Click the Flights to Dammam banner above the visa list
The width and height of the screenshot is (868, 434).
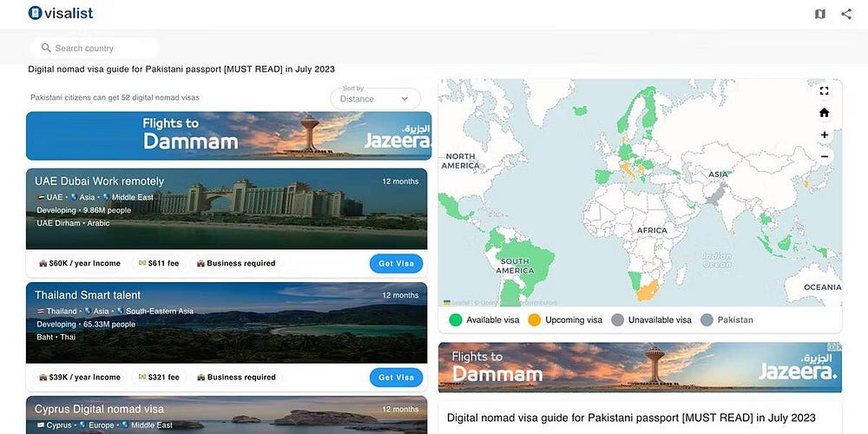(x=228, y=135)
